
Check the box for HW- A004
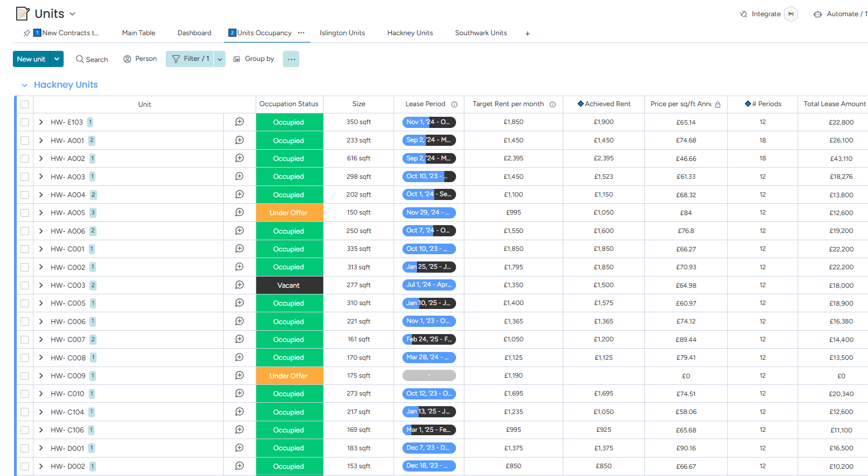tap(25, 195)
